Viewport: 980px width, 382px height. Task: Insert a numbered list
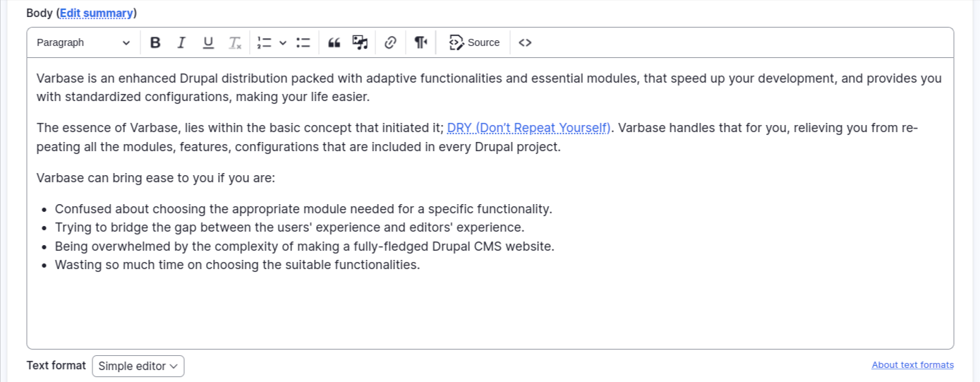[x=265, y=43]
